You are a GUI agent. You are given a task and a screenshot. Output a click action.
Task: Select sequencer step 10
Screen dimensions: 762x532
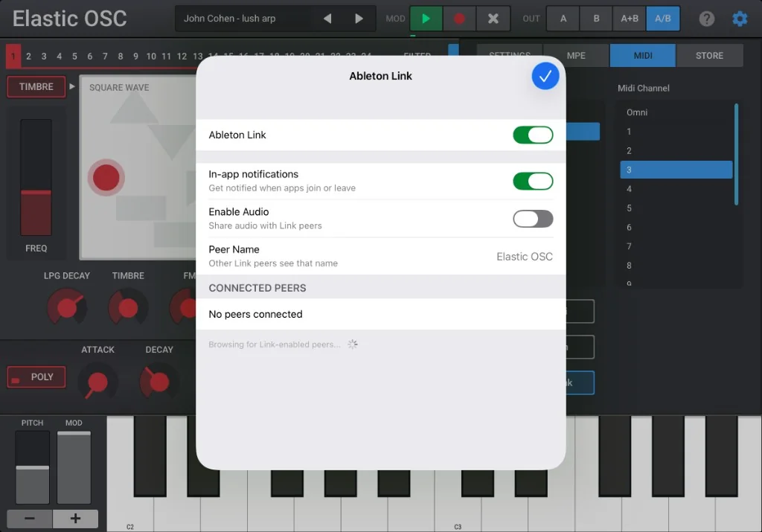click(151, 57)
